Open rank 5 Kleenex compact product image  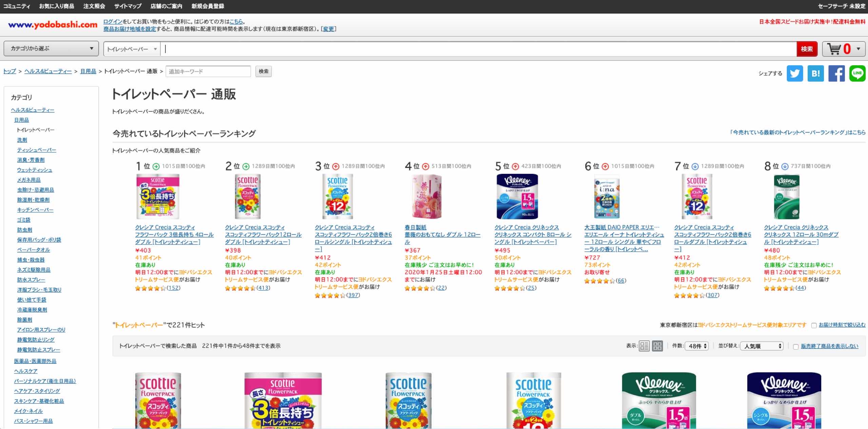pos(517,197)
